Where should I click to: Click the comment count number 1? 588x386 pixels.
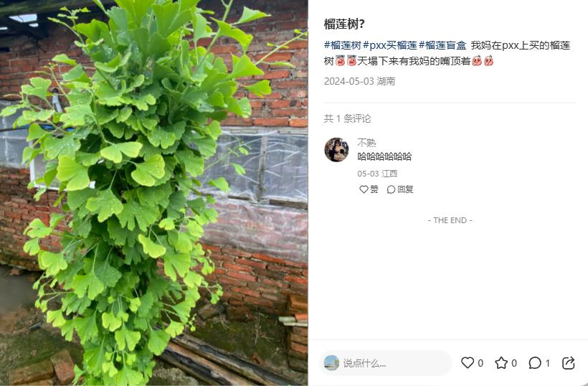(548, 363)
